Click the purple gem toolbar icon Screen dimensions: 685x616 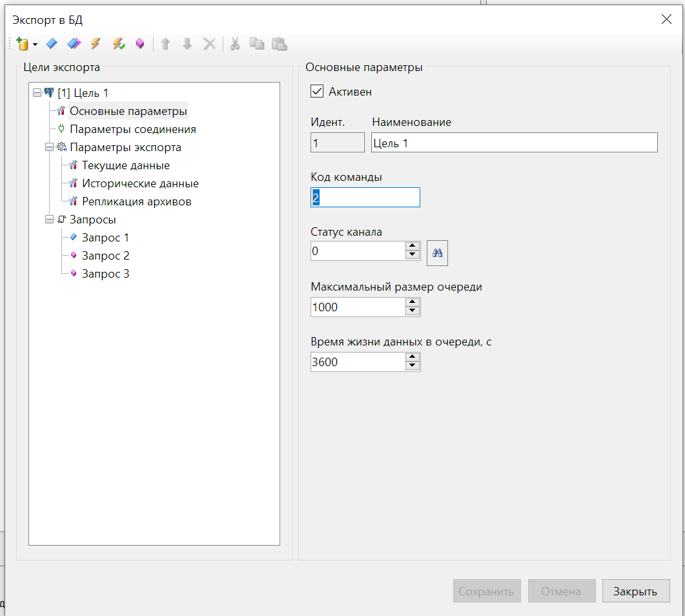click(140, 44)
